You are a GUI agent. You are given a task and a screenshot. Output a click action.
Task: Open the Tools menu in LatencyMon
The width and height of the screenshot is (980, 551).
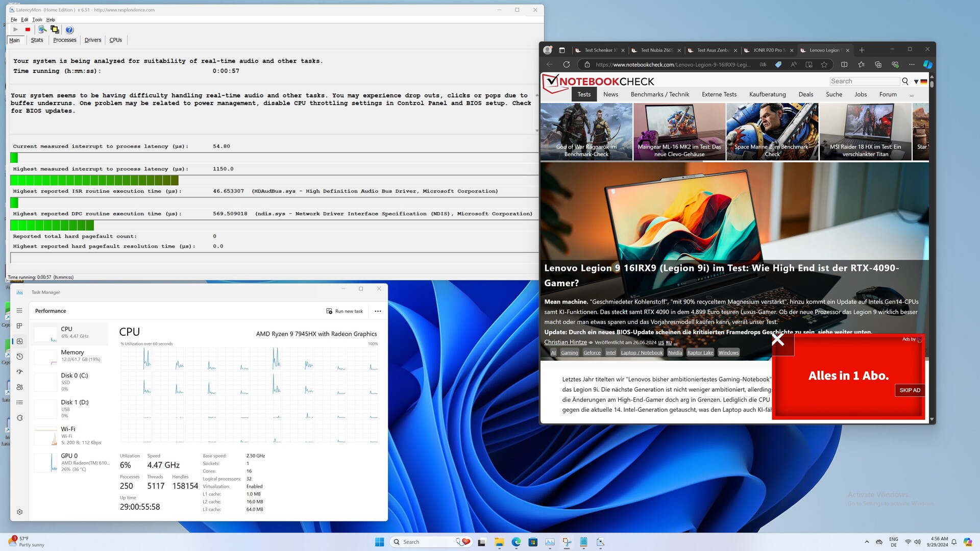(37, 19)
